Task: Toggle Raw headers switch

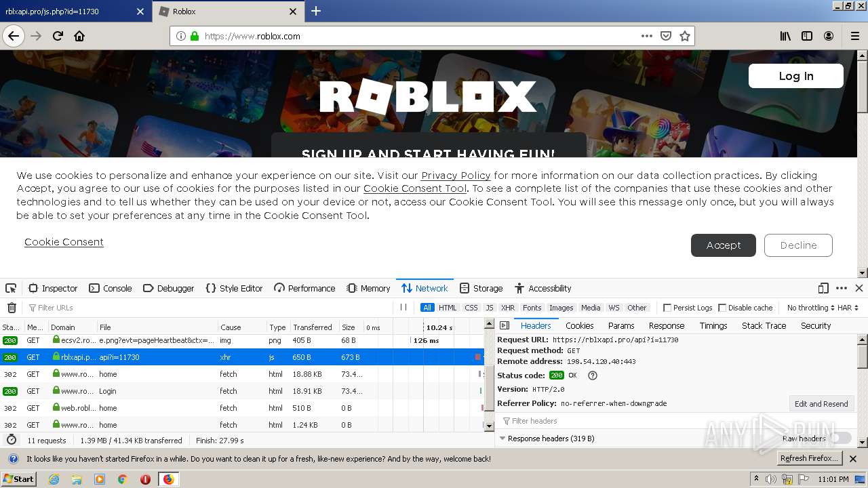Action: [840, 439]
